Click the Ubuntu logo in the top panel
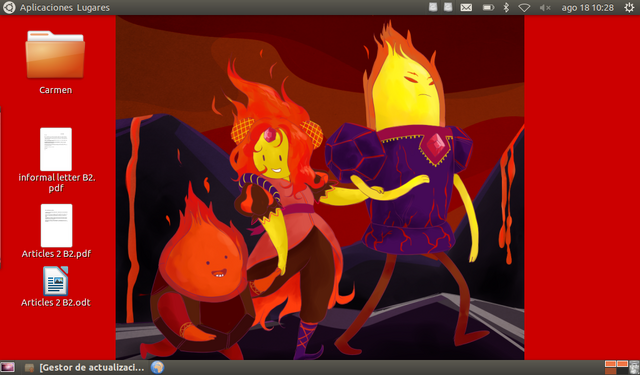This screenshot has height=375, width=640. pyautogui.click(x=9, y=7)
